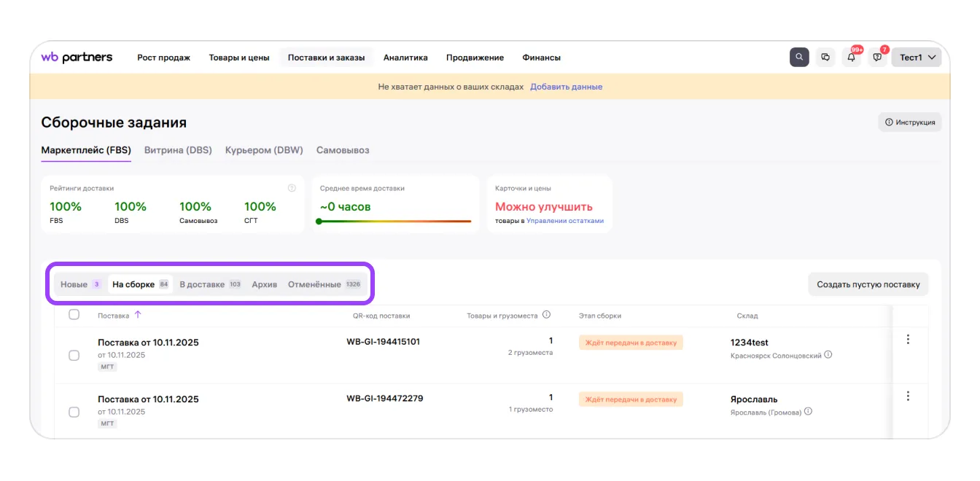Check the box for supply WB-GI-194415101
The image size is (980, 481).
[x=74, y=355]
